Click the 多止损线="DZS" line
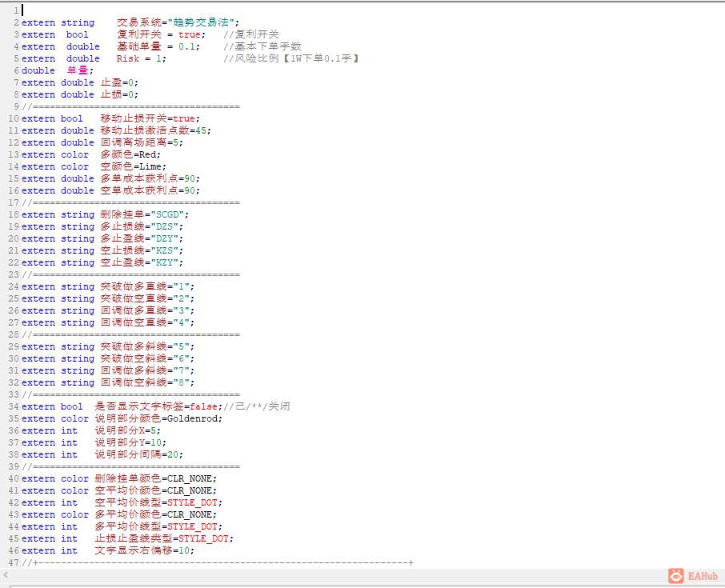The image size is (725, 588). [x=102, y=226]
